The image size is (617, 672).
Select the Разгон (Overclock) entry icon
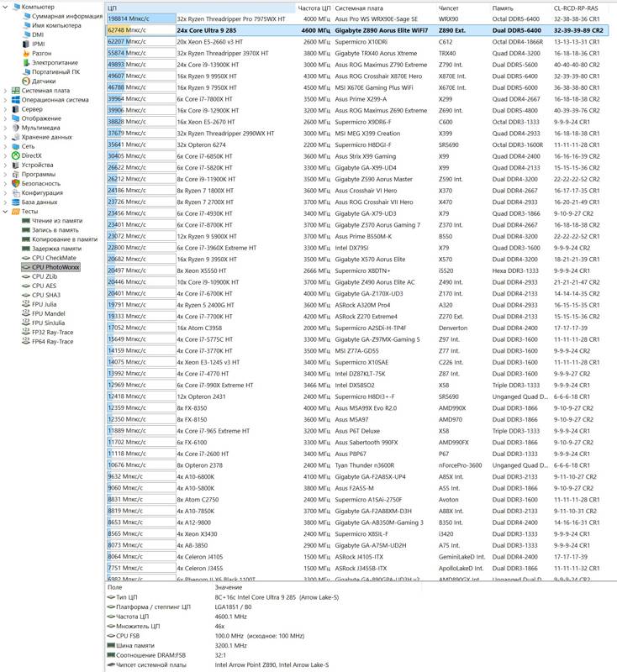25,53
